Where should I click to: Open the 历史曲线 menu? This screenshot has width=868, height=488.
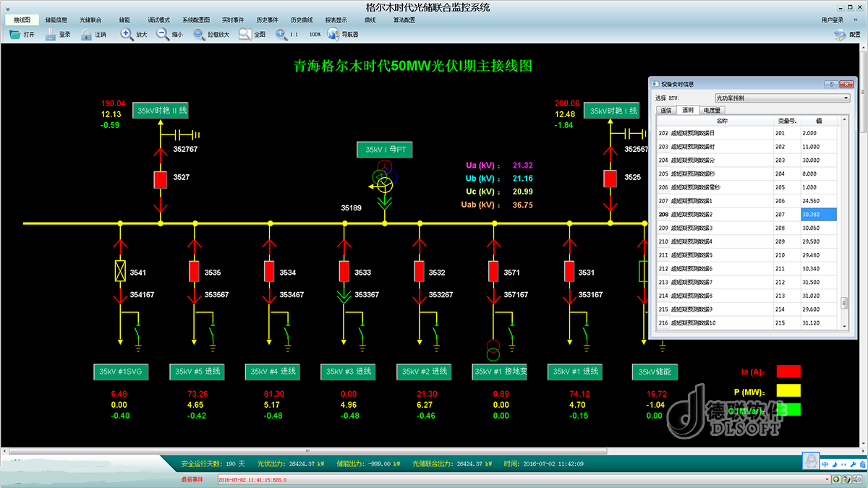pos(302,20)
